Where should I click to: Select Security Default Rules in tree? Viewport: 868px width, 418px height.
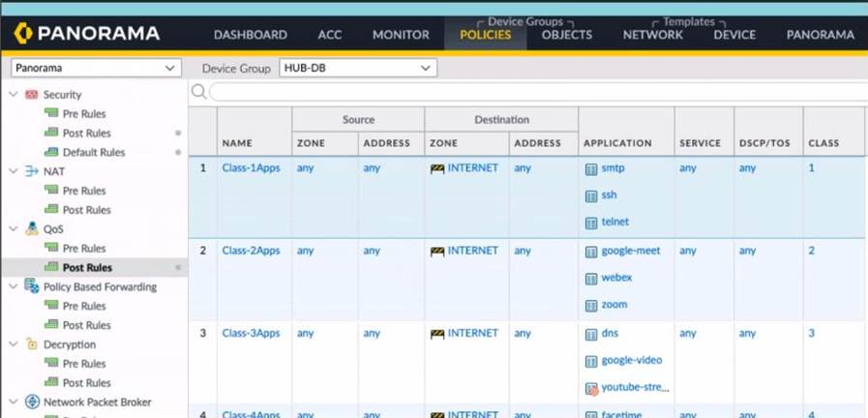[93, 153]
